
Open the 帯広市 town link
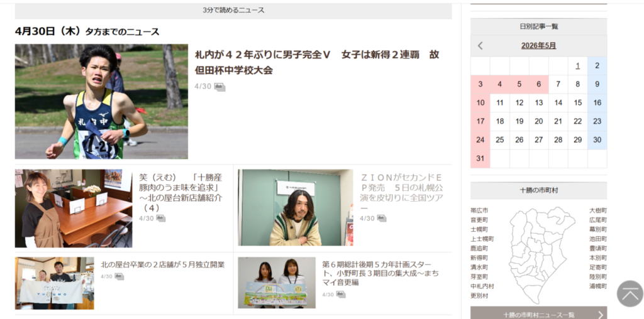pyautogui.click(x=479, y=210)
